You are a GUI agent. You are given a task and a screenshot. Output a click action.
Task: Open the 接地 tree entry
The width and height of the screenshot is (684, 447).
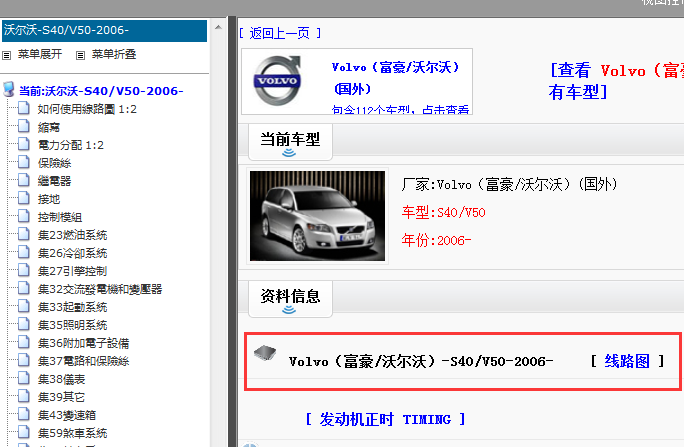48,199
